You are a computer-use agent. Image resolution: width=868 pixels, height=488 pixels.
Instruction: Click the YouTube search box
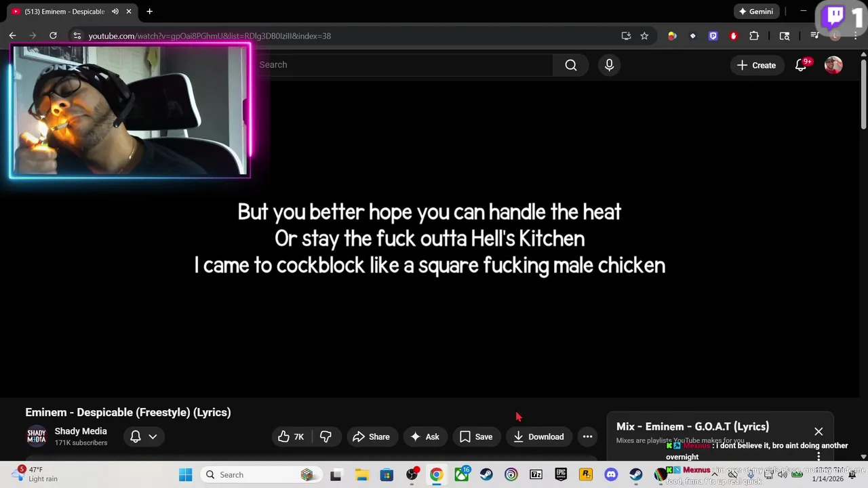[405, 65]
